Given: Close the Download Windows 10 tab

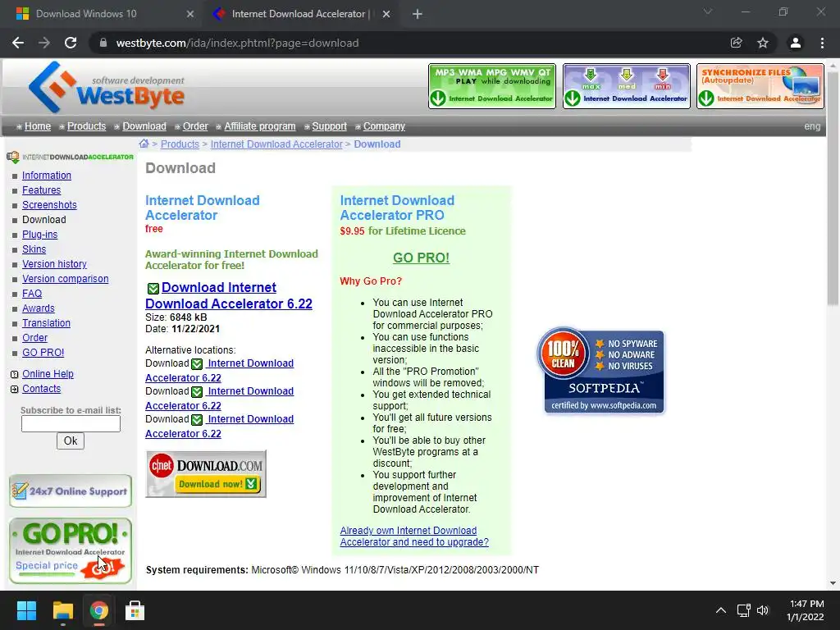Looking at the screenshot, I should (x=190, y=14).
